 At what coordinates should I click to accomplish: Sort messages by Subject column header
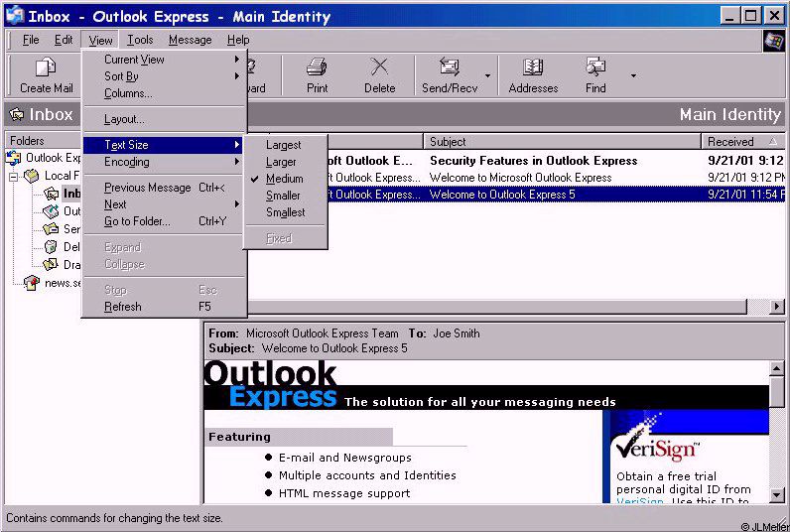coord(563,142)
